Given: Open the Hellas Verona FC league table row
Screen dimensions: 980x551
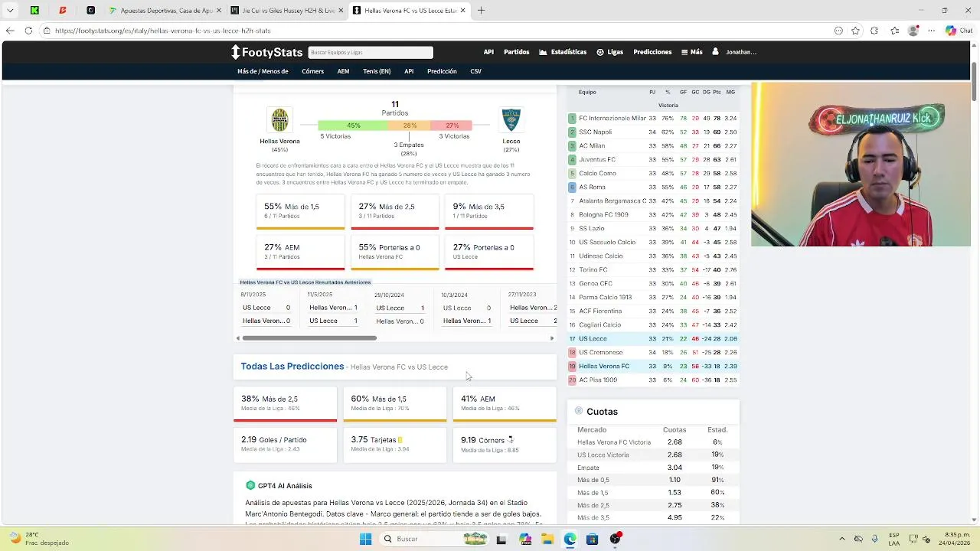Looking at the screenshot, I should [653, 367].
